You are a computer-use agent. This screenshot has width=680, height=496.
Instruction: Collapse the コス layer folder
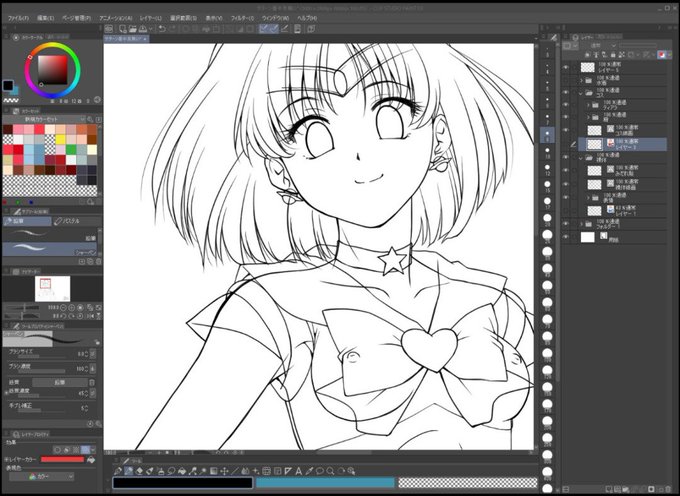[581, 92]
